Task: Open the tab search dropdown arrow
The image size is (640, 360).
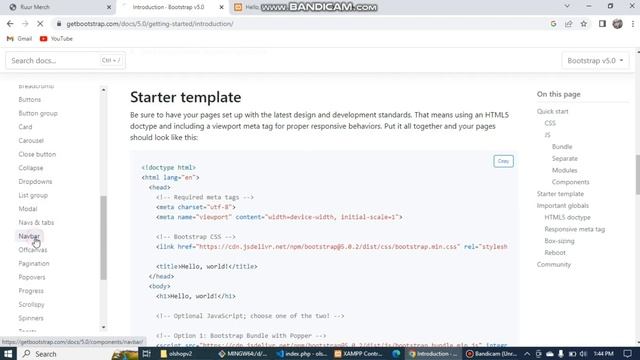Action: pyautogui.click(x=567, y=6)
